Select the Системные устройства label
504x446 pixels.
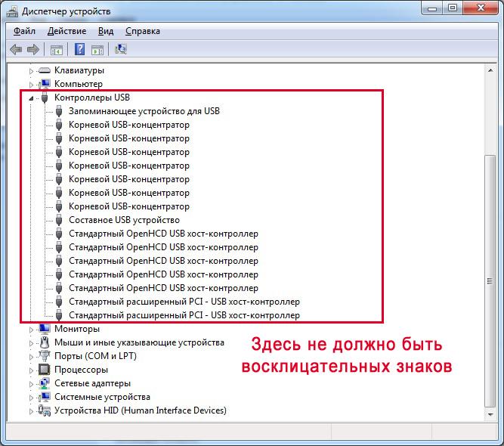[x=102, y=397]
